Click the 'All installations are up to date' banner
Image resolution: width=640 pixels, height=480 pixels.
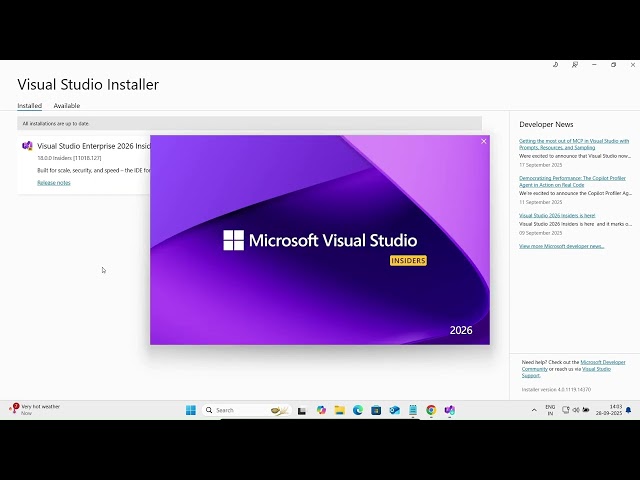pos(249,123)
